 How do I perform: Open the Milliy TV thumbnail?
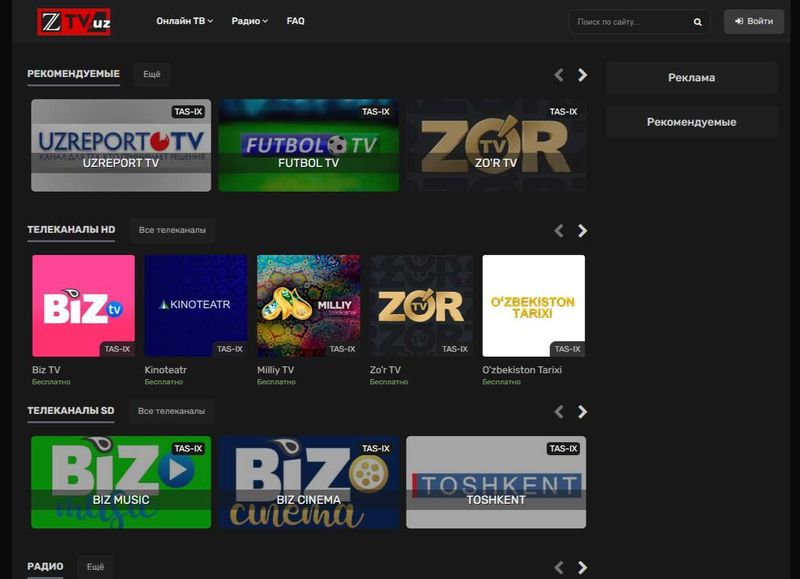308,306
